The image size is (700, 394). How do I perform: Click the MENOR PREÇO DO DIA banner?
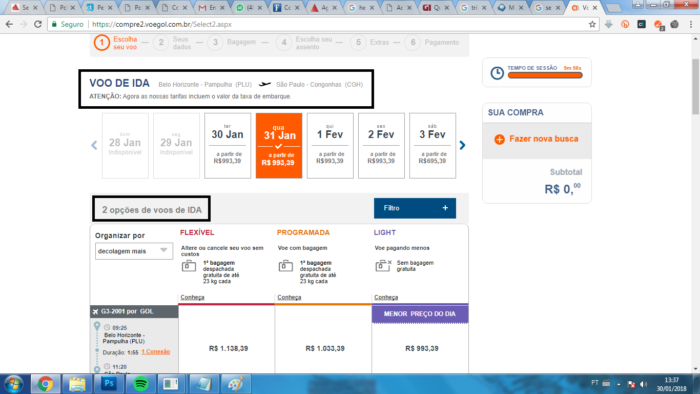point(420,314)
